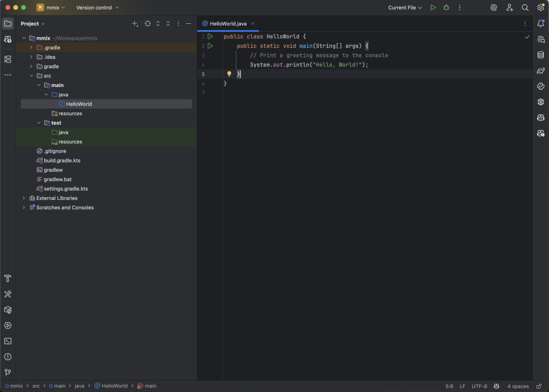
Task: Hide the Project panel with minus icon
Action: point(188,24)
